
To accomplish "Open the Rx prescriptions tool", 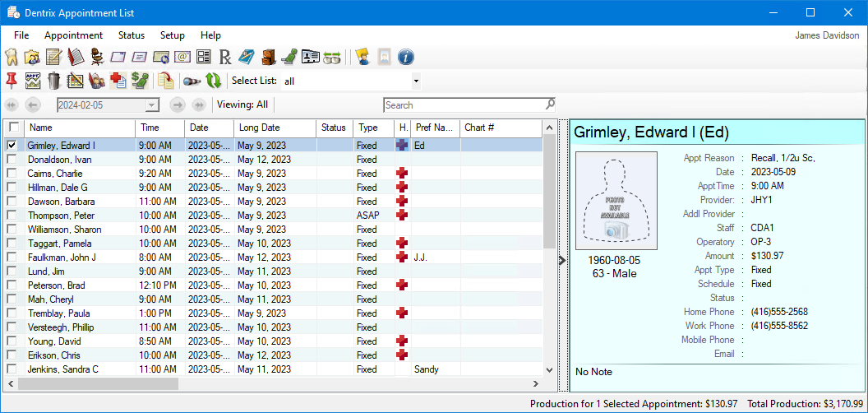I will point(226,57).
